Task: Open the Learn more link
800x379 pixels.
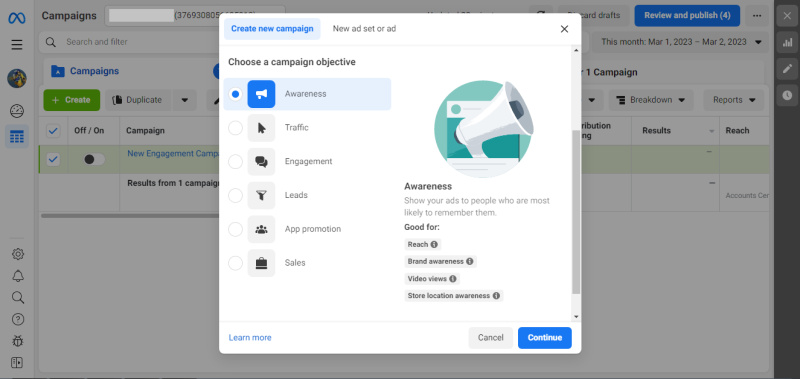Action: pyautogui.click(x=250, y=338)
